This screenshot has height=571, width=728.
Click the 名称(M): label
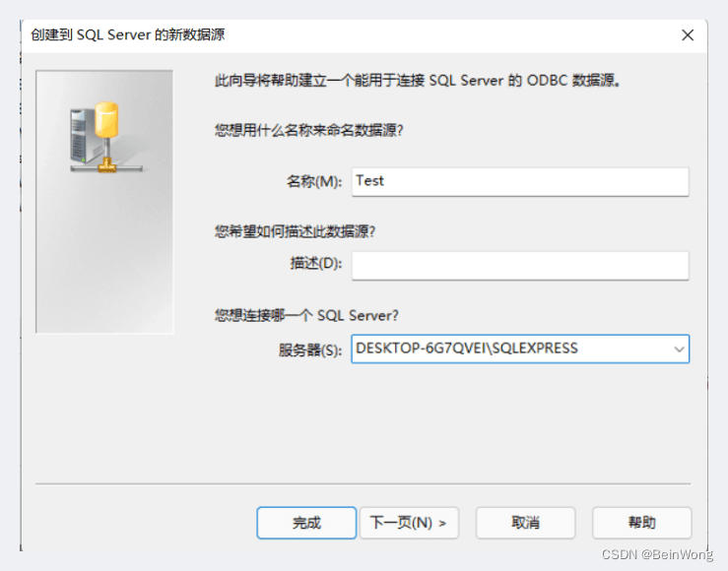click(314, 181)
